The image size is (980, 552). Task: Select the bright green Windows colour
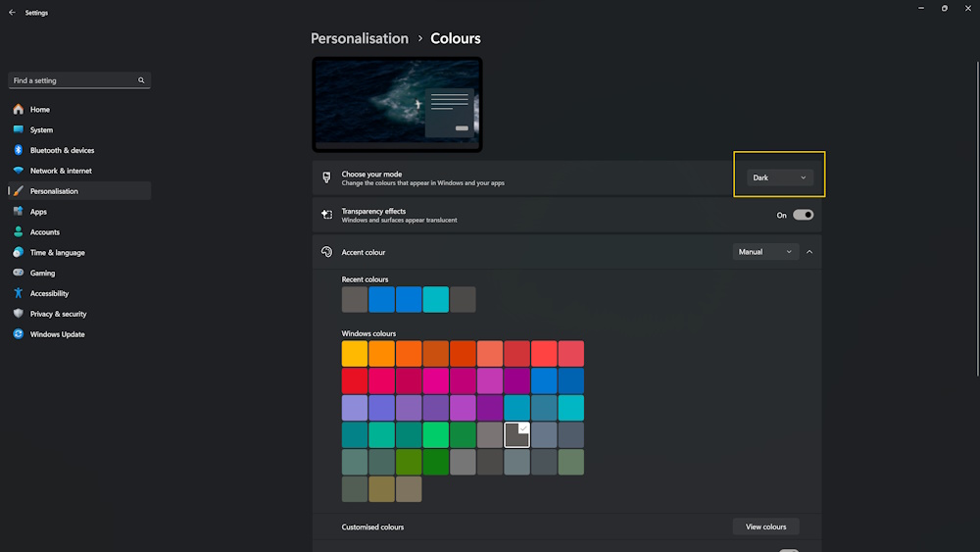[436, 435]
